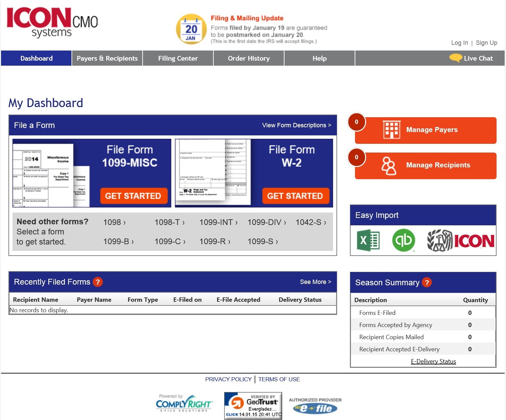Get Started filing Form 1099-MISC

(133, 196)
